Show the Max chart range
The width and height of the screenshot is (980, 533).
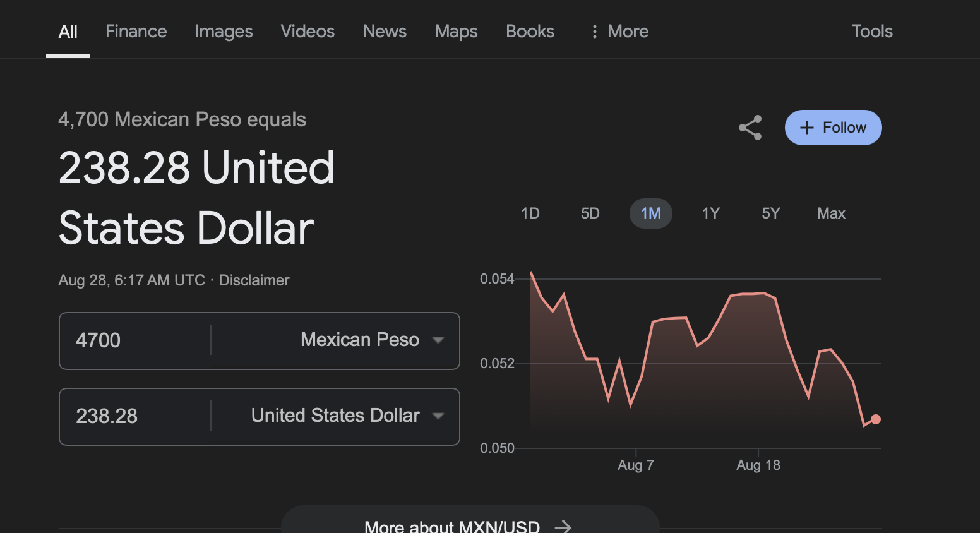pos(831,213)
